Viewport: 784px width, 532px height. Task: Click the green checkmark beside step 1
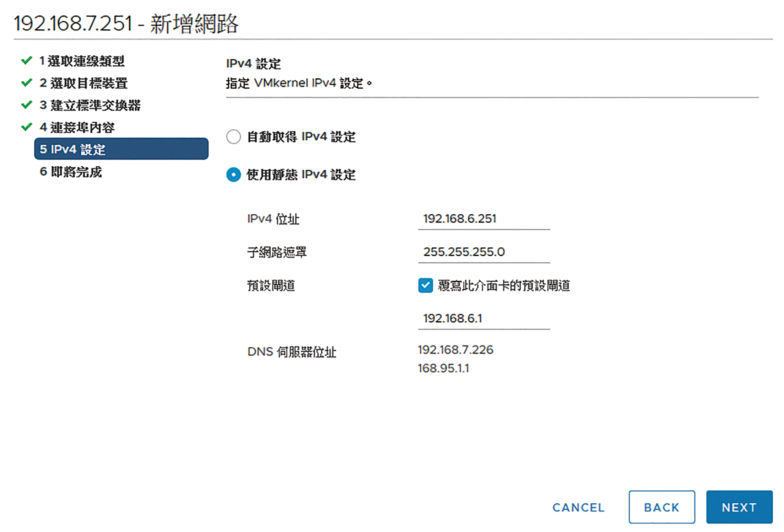tap(27, 61)
